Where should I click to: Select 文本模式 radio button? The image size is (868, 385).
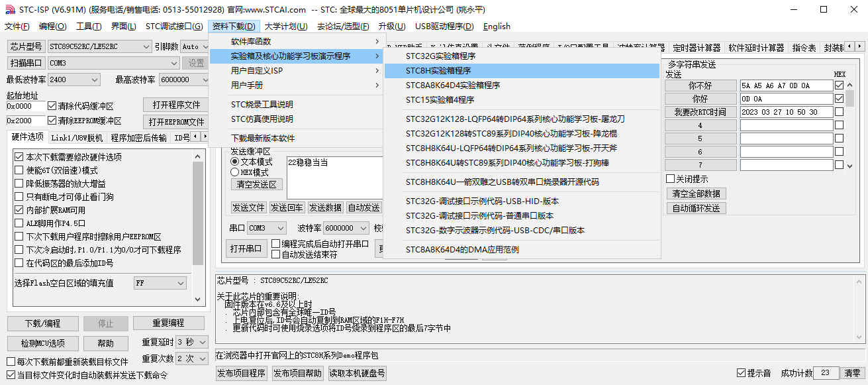click(234, 162)
